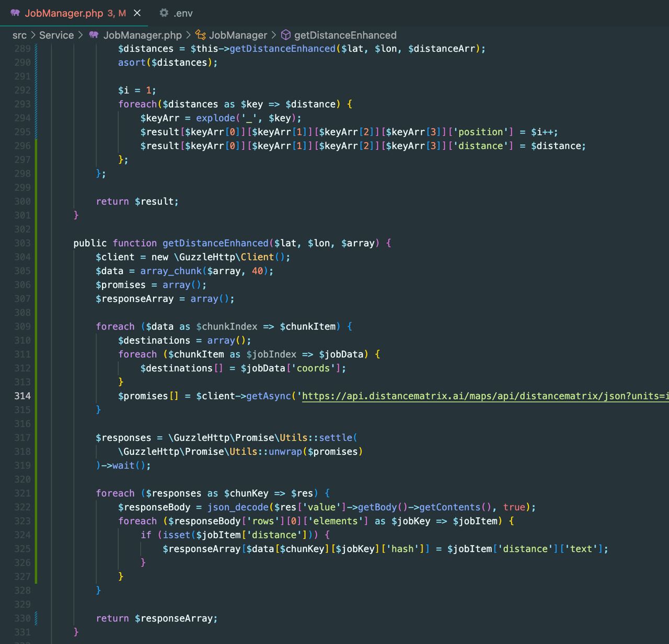Screen dimensions: 669x644
Task: Click the $chunkIndex variable
Action: [227, 326]
